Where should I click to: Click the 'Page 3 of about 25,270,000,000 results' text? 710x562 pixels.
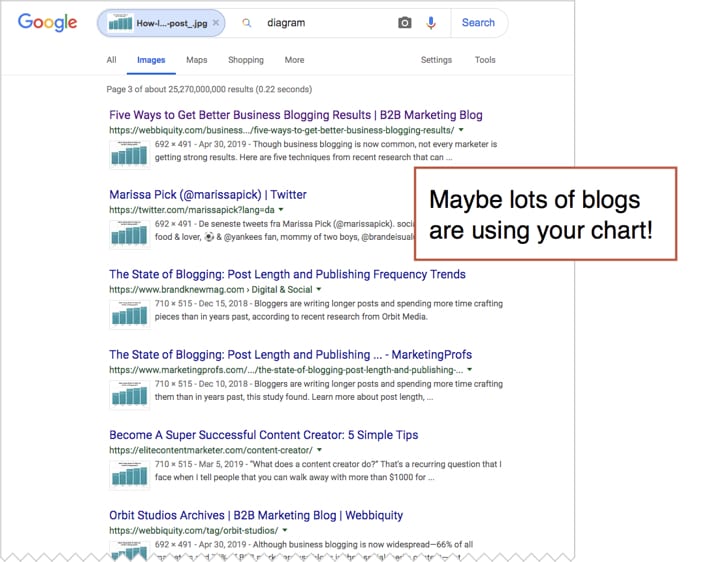209,89
